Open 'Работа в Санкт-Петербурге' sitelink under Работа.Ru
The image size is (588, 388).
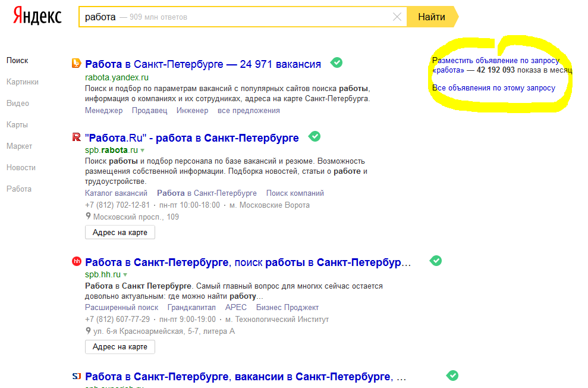(207, 193)
